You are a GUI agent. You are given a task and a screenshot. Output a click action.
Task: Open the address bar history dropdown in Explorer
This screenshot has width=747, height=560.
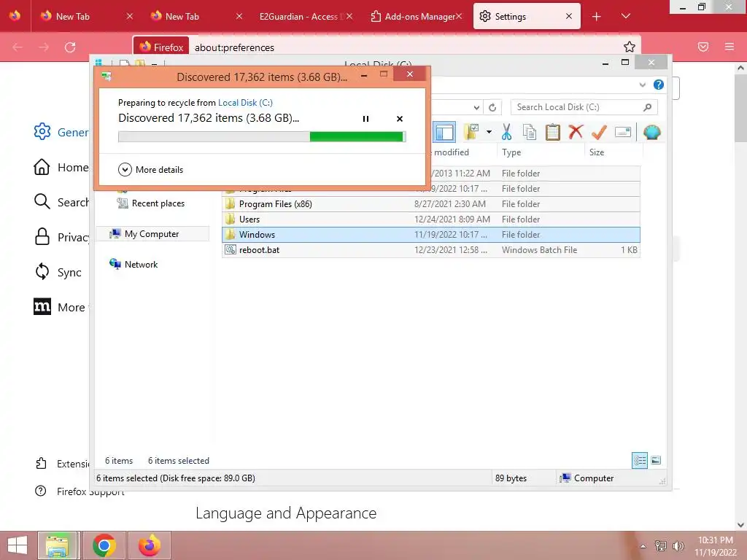coord(476,108)
